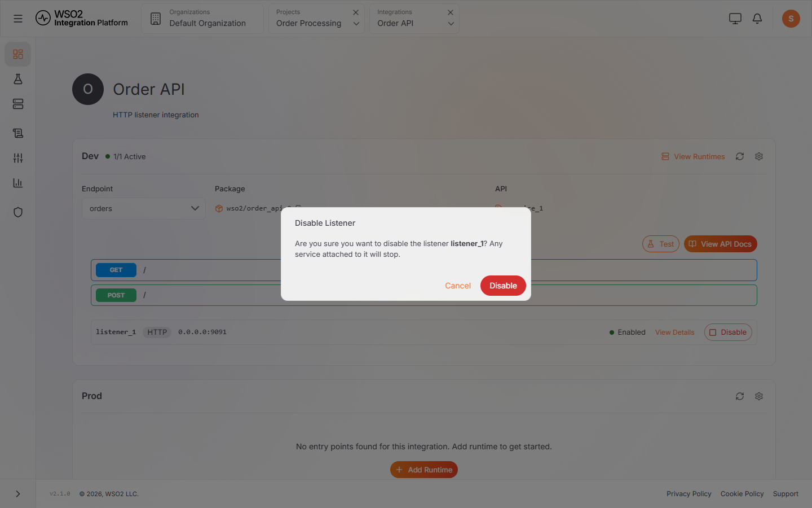
Task: Clear the Order Processing project selection
Action: 356,12
